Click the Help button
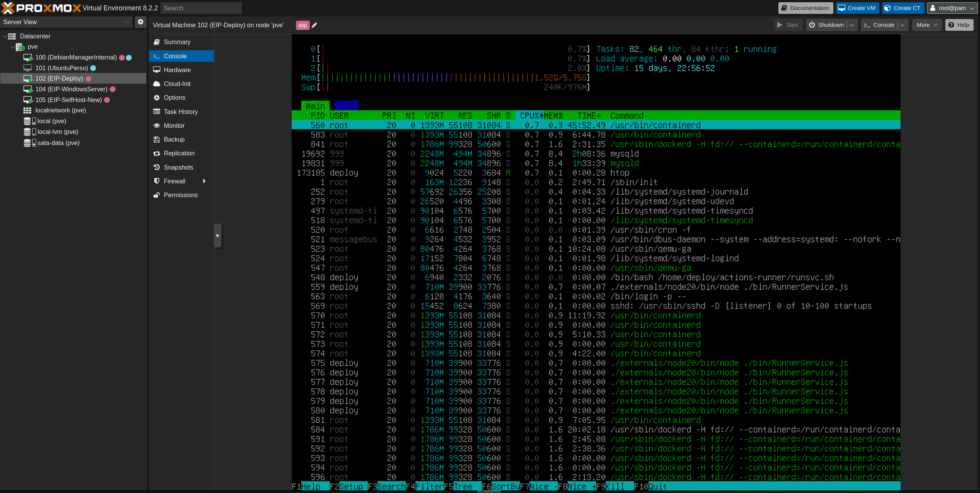Image resolution: width=980 pixels, height=493 pixels. point(959,25)
